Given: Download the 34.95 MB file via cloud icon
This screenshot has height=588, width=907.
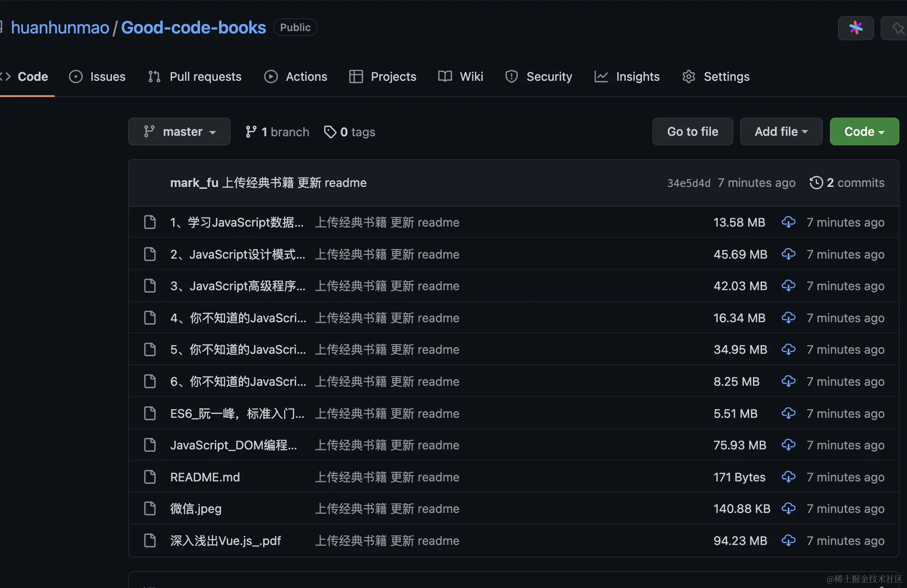Looking at the screenshot, I should (788, 349).
